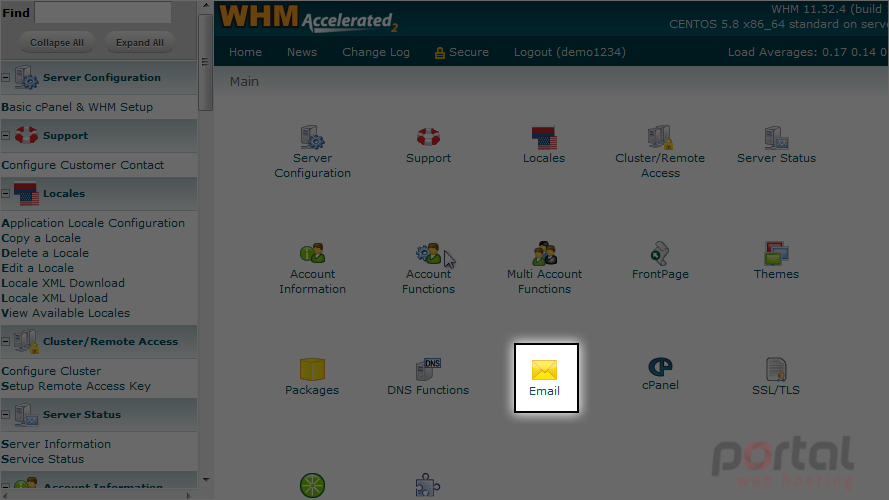Viewport: 889px width, 500px height.
Task: Click the Server Status sidebar icon
Action: [26, 414]
